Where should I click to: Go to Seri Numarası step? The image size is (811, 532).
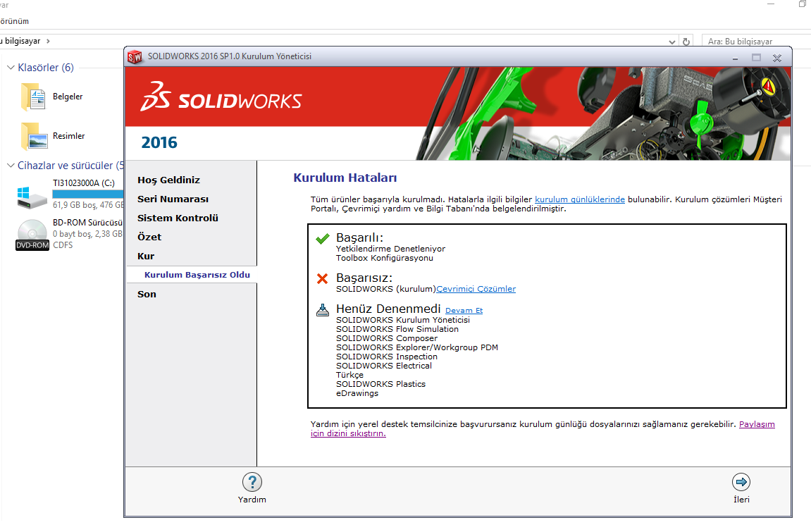(x=173, y=199)
